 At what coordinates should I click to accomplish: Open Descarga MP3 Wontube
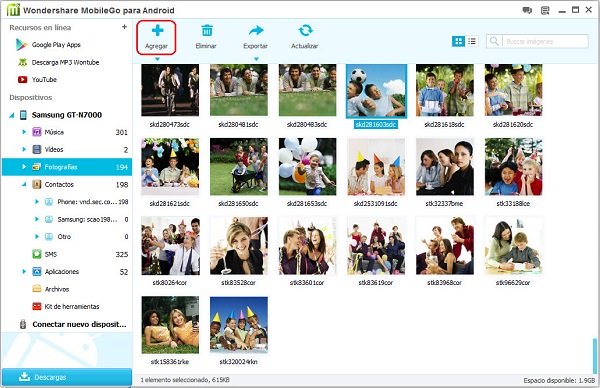[65, 62]
